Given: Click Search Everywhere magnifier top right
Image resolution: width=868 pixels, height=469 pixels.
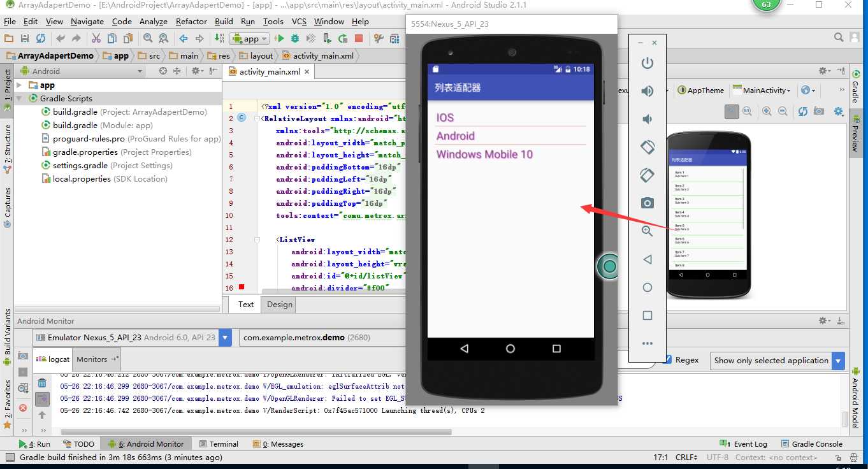Looking at the screenshot, I should tap(839, 38).
